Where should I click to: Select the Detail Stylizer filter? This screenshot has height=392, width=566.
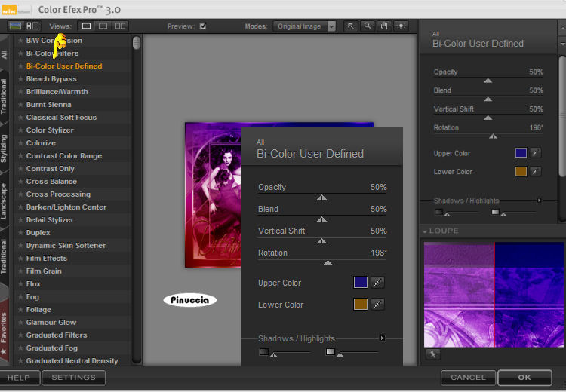[50, 219]
